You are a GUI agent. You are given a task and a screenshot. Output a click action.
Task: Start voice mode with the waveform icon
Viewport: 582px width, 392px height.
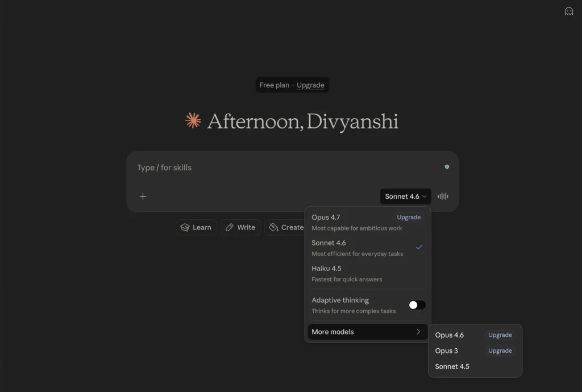tap(443, 197)
